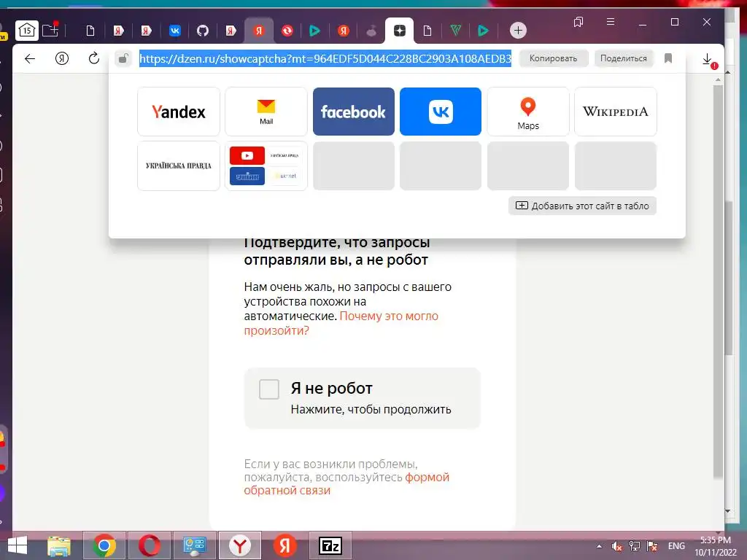Select the active Dzen star tab
This screenshot has height=560, width=747.
(399, 31)
